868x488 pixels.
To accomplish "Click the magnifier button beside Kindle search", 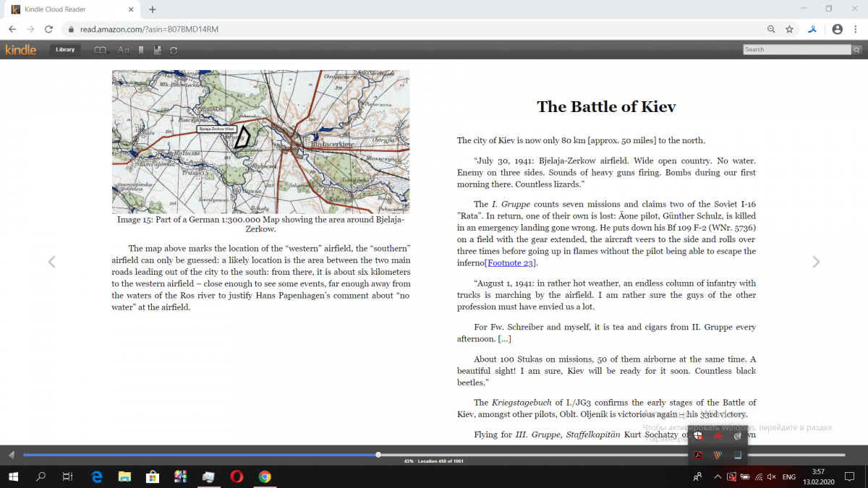I will 856,50.
